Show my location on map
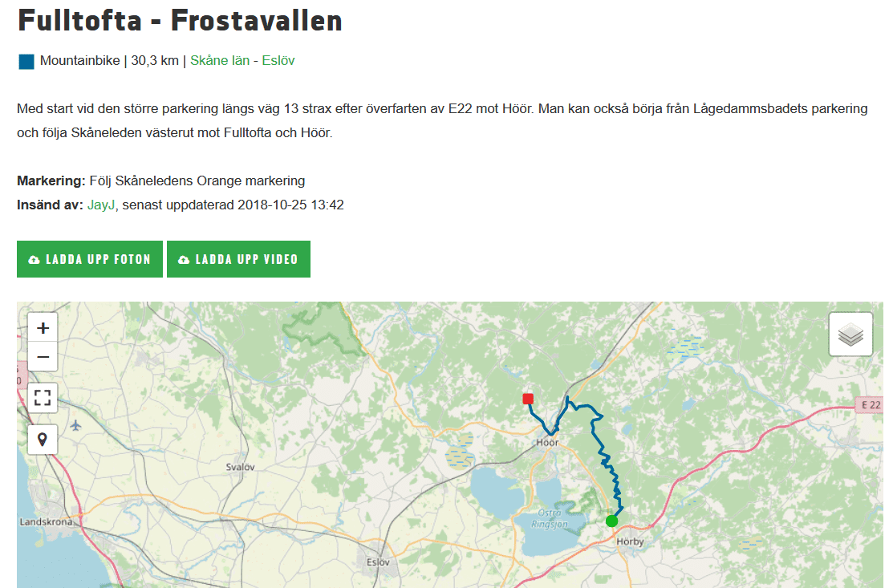 click(43, 440)
